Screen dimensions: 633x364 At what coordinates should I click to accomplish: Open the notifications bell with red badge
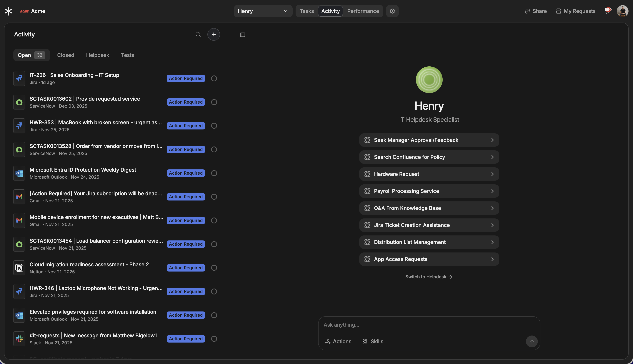click(x=607, y=11)
